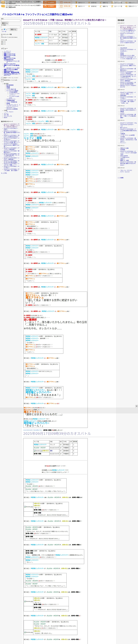Viewport: 138px width, 644px height.
Task: Open 月影のボス全集 in 更新履歴
Action: tap(124, 148)
